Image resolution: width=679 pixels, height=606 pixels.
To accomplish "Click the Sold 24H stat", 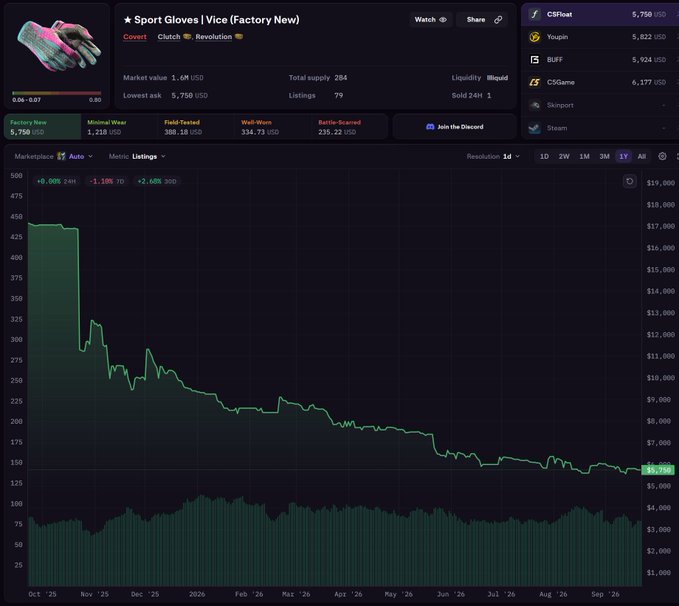I will pyautogui.click(x=472, y=96).
